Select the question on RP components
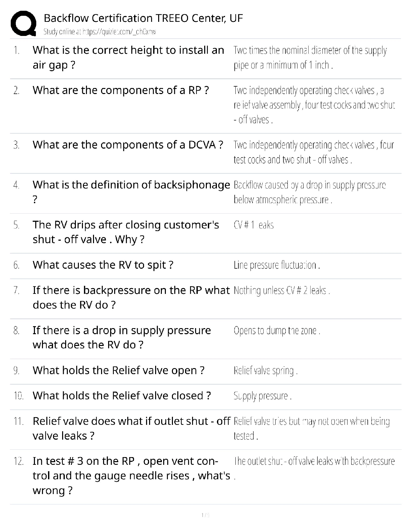 coord(121,90)
